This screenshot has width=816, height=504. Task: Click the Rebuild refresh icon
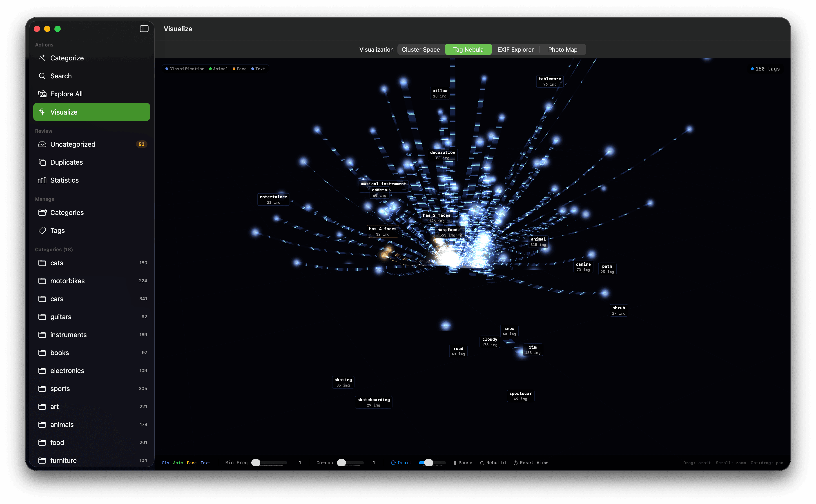(x=482, y=463)
